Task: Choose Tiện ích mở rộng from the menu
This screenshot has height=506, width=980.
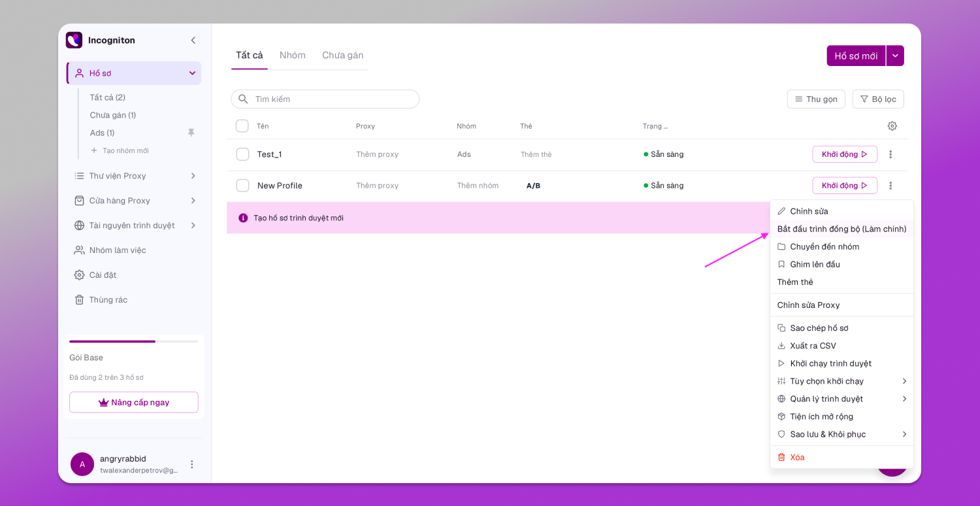Action: click(x=841, y=416)
